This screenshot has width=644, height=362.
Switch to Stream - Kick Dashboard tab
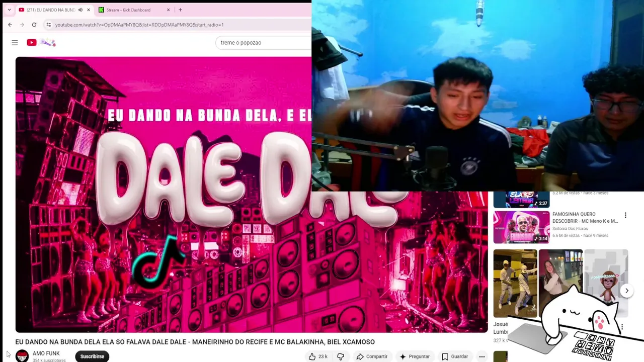click(134, 10)
